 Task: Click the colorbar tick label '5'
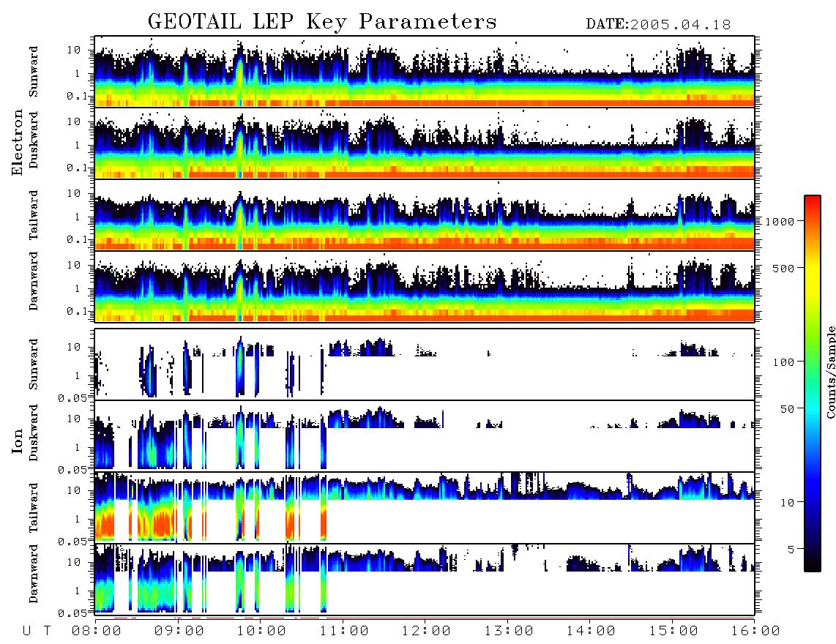point(791,550)
